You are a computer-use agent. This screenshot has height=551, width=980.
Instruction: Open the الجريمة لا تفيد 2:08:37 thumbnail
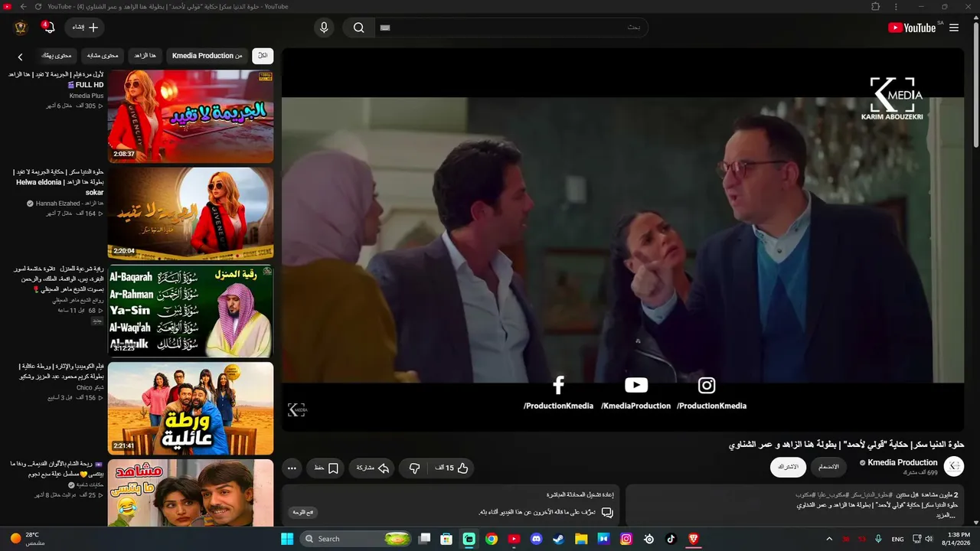pyautogui.click(x=191, y=116)
